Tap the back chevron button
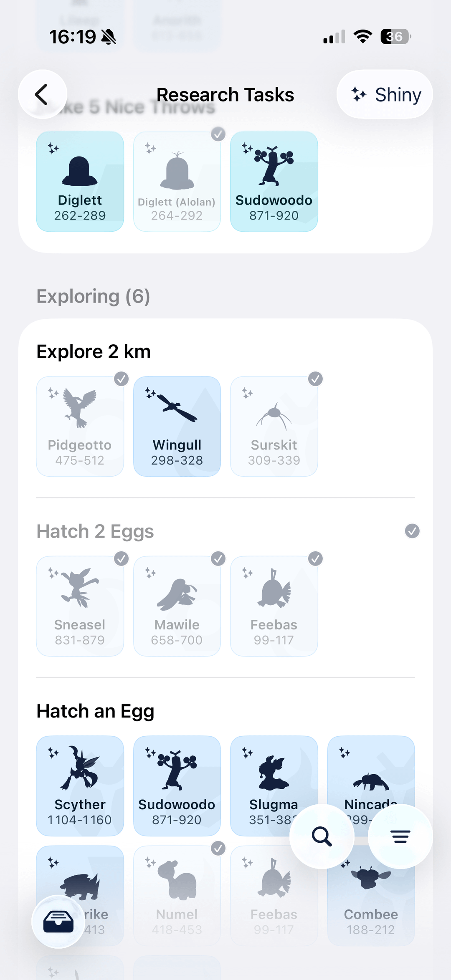This screenshot has height=980, width=451. pyautogui.click(x=42, y=94)
